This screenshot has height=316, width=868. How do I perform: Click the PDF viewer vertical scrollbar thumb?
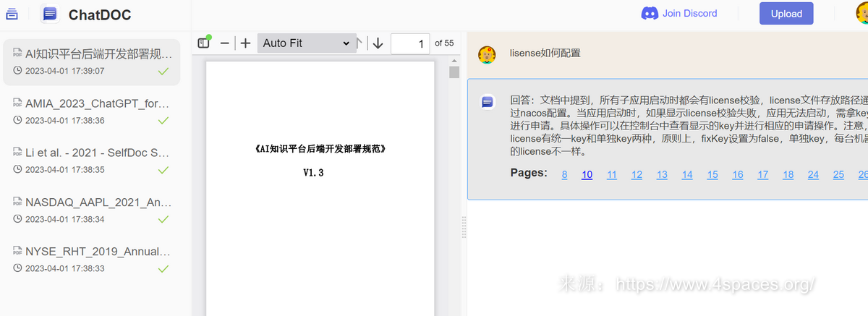454,72
